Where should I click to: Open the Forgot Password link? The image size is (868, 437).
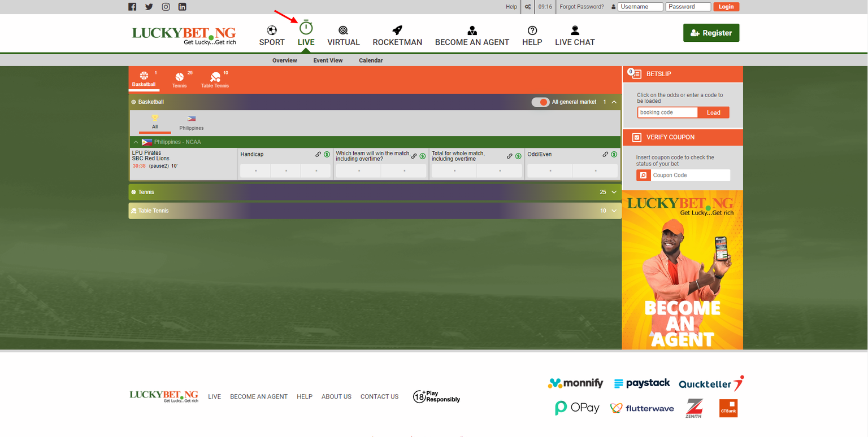click(x=581, y=6)
